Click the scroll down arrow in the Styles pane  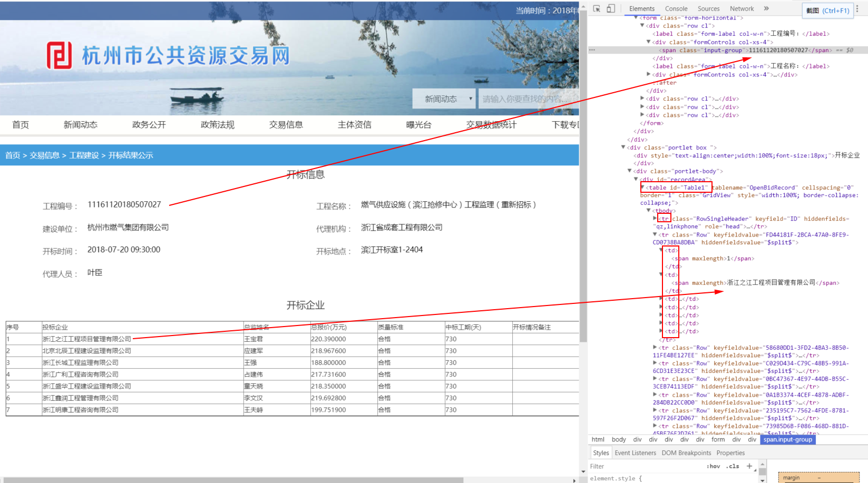point(762,480)
